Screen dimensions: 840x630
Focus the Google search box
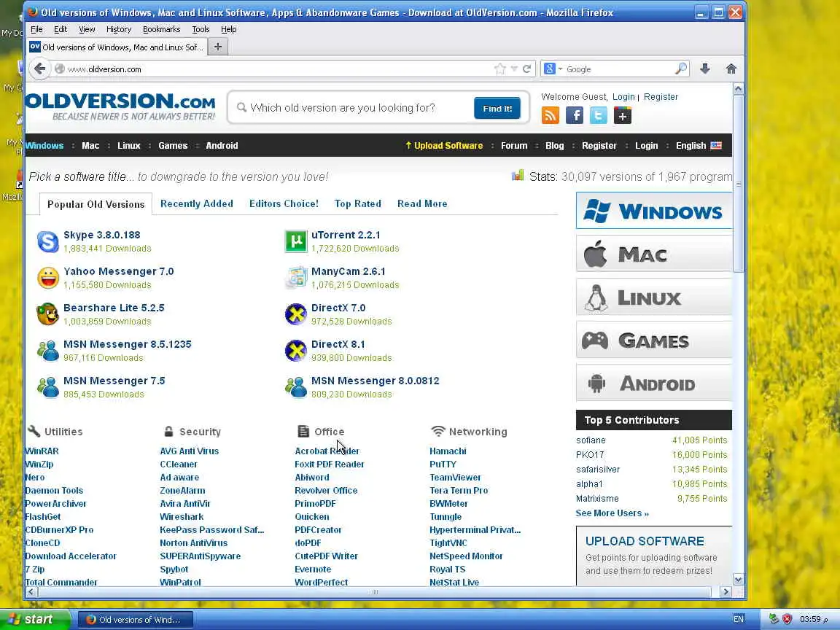click(x=619, y=69)
